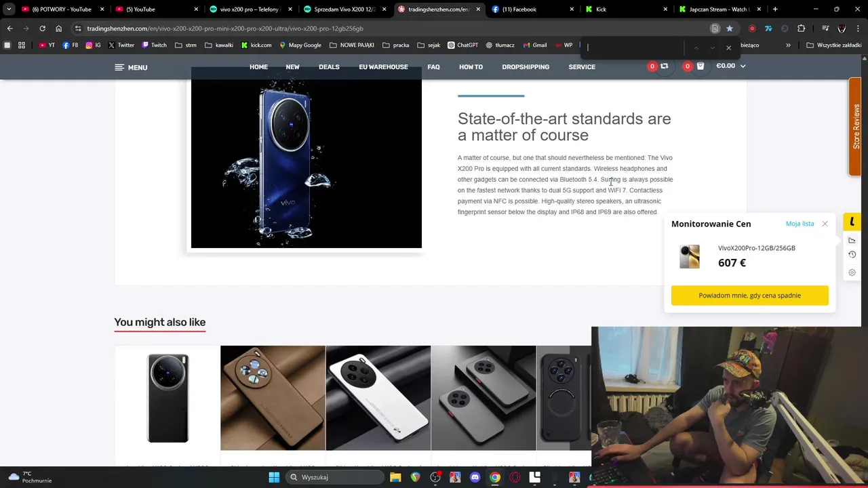
Task: Click the yellow price tracker logo tab
Action: pyautogui.click(x=852, y=222)
